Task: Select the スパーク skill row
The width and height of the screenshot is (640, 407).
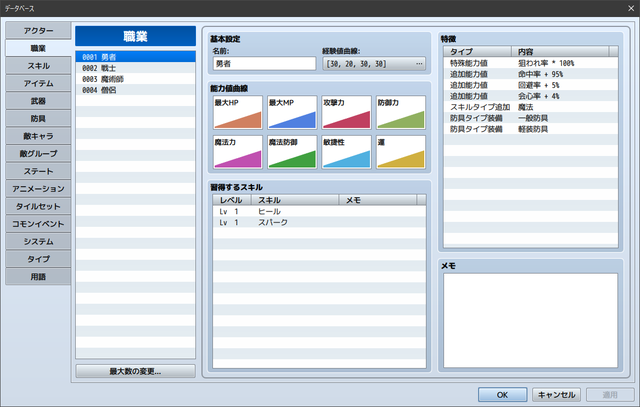Action: point(319,222)
